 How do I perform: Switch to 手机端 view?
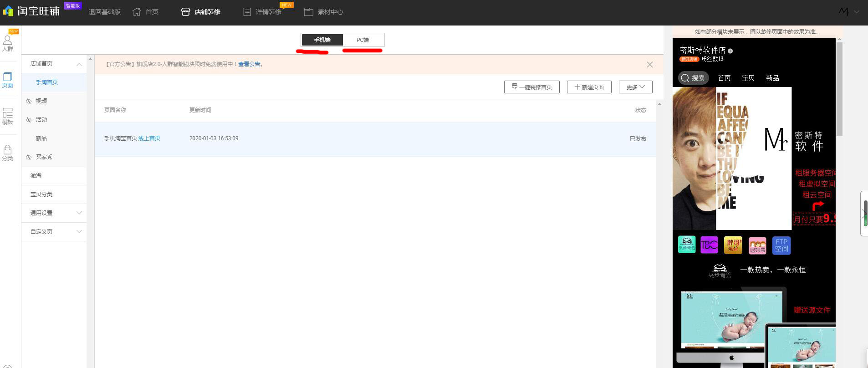(x=322, y=40)
